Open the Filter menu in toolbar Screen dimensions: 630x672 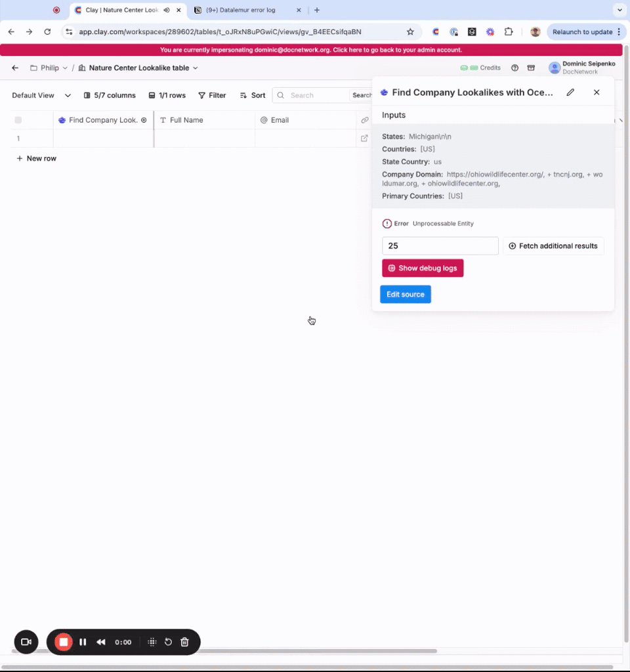(212, 95)
